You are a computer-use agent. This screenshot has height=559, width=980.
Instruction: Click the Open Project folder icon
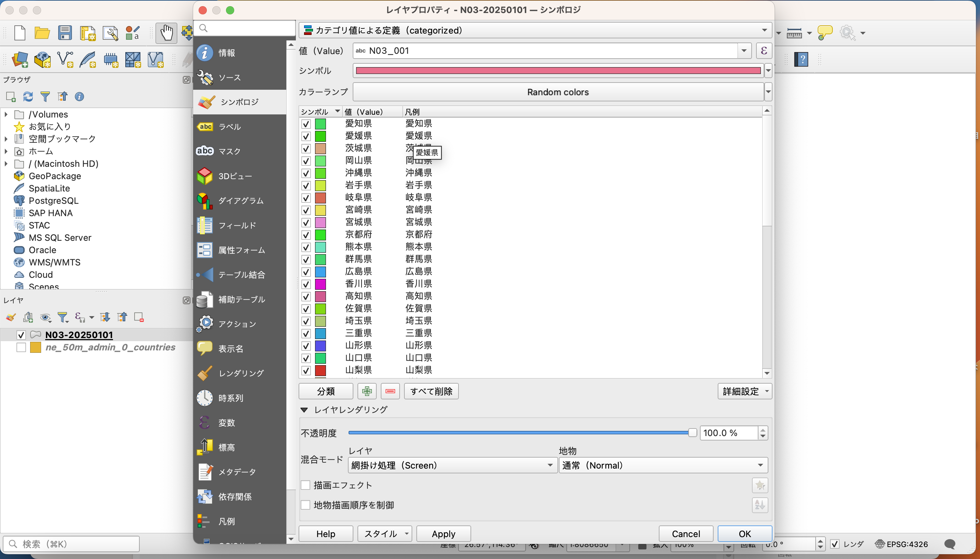(42, 33)
